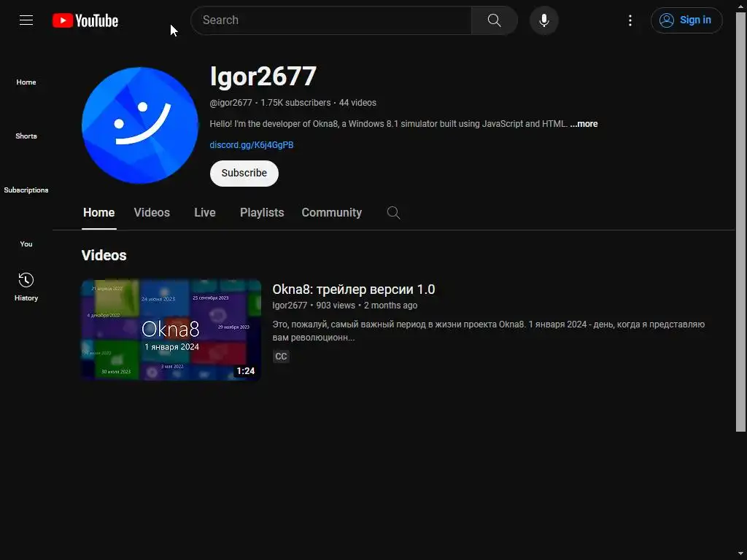Viewport: 747px width, 560px height.
Task: Start voice search with microphone icon
Action: 543,20
